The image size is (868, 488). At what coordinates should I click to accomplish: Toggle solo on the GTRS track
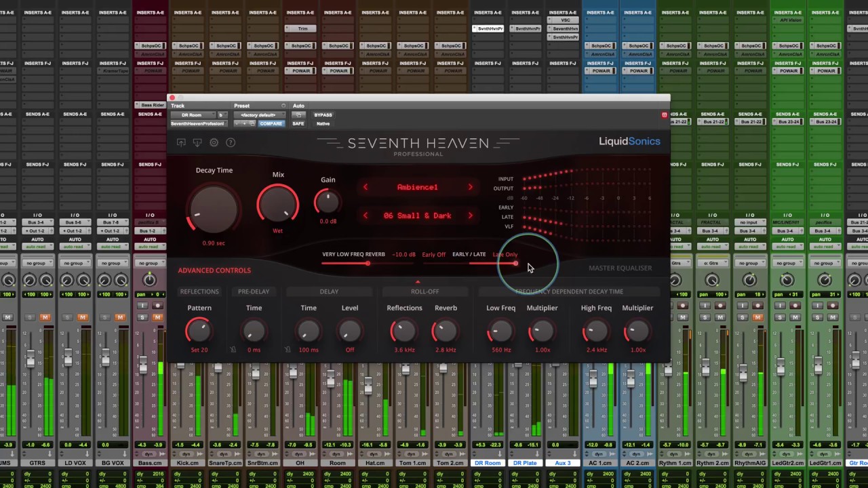(29, 317)
